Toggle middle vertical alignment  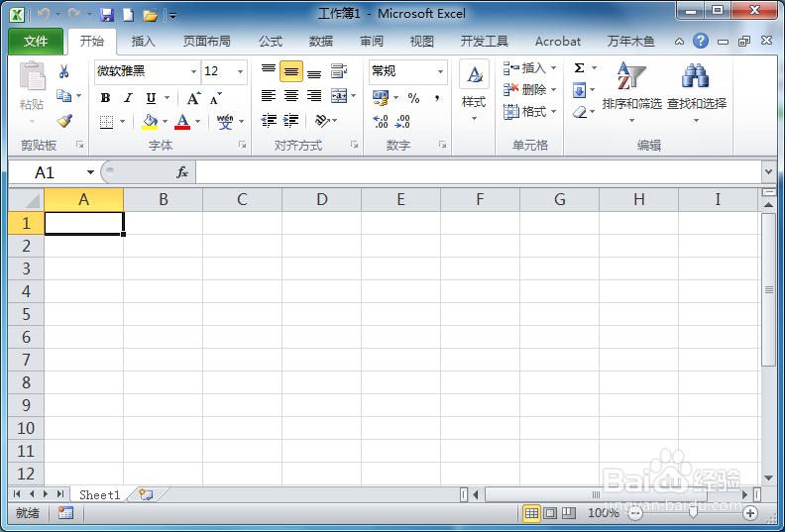(x=290, y=71)
